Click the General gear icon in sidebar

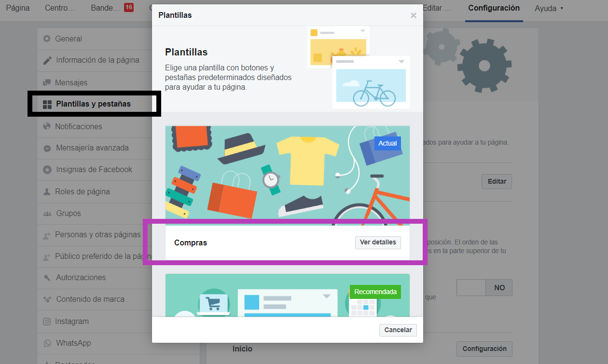click(x=47, y=39)
